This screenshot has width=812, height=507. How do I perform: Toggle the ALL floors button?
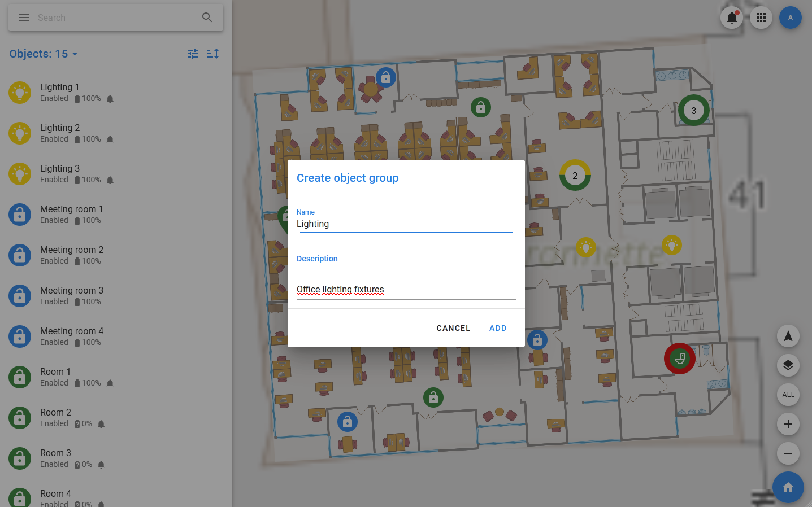[788, 395]
